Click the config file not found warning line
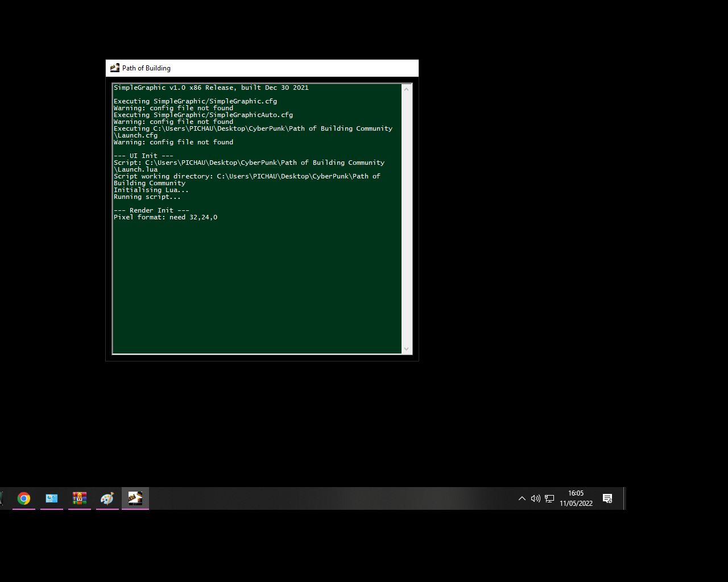This screenshot has width=728, height=582. (x=173, y=108)
